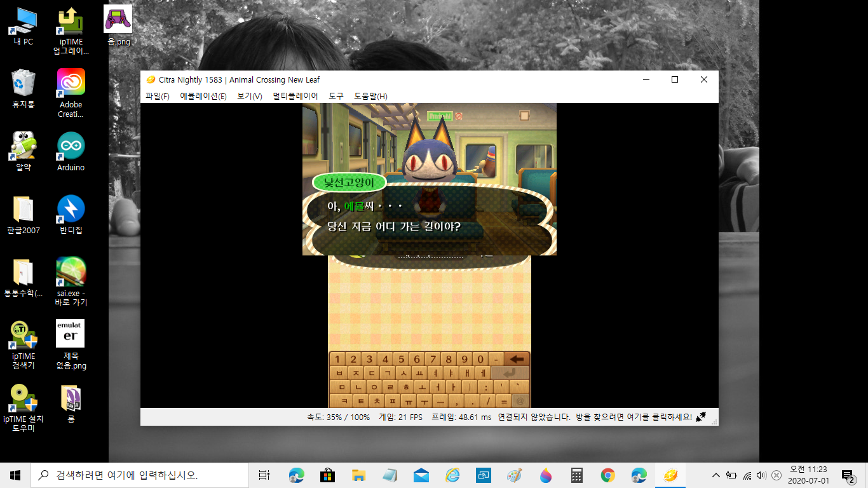Viewport: 868px width, 488px height.
Task: Click the Windows search box
Action: pyautogui.click(x=140, y=475)
